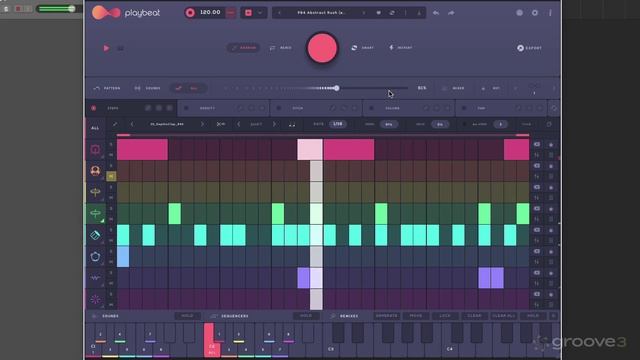
Task: Toggle visibility eye for purple waveform row
Action: (537, 273)
